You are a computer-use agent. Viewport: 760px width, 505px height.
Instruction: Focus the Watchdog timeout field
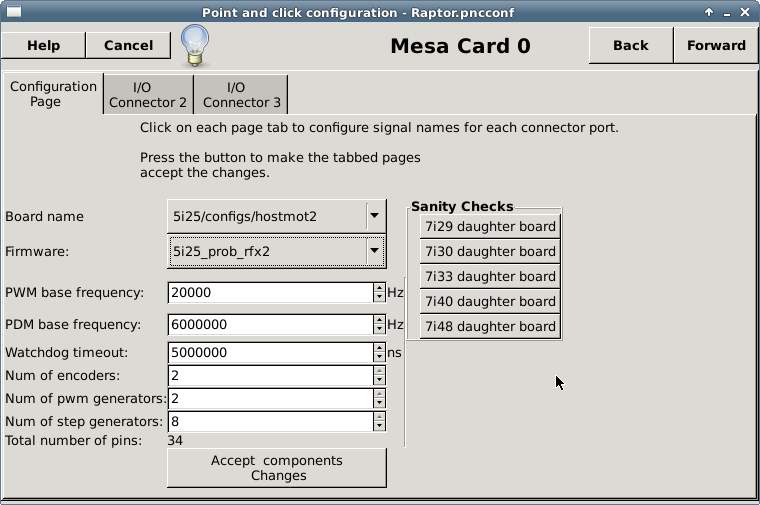[270, 353]
